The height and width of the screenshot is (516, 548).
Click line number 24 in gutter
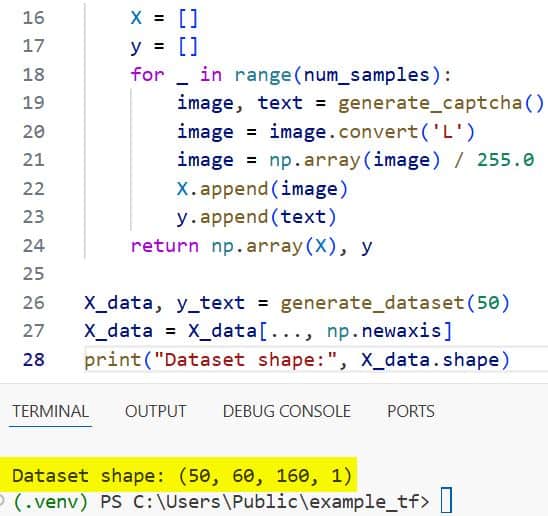[34, 246]
